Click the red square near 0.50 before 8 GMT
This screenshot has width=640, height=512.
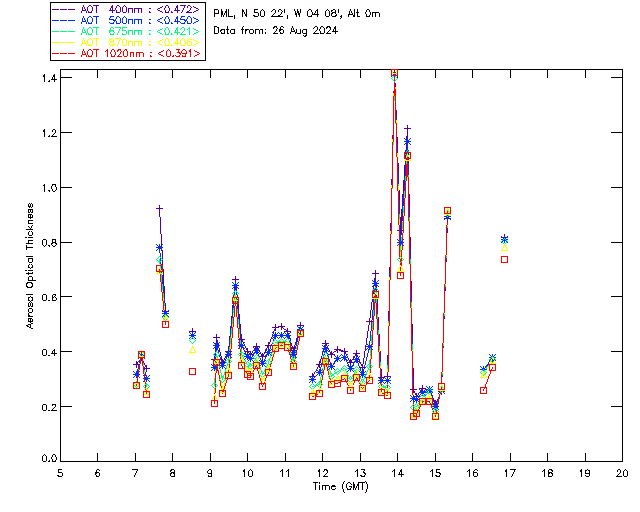click(165, 324)
